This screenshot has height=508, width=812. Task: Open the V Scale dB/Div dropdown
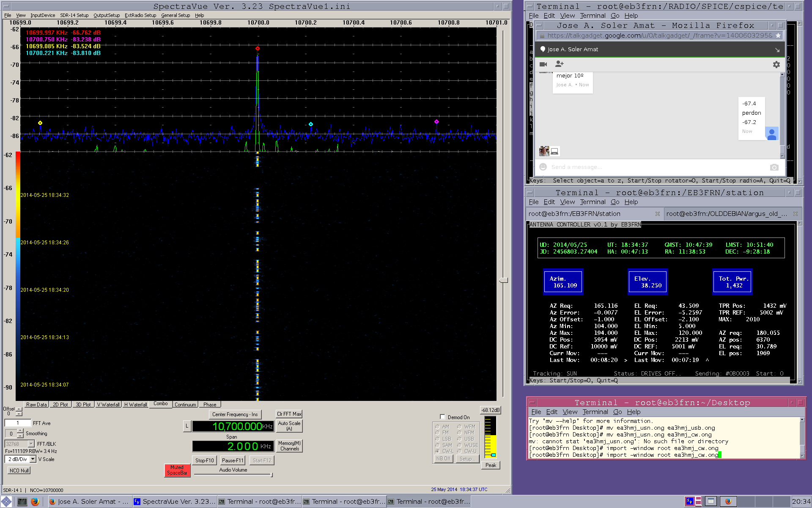pos(33,459)
